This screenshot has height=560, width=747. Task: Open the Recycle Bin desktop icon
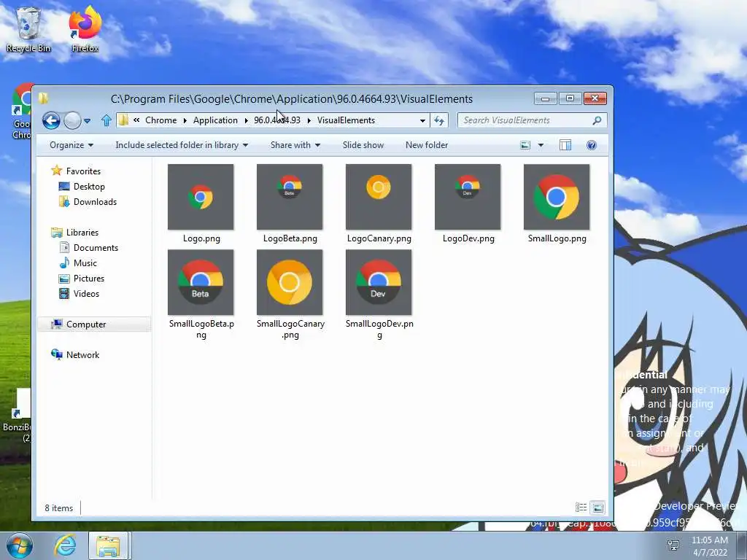click(28, 29)
